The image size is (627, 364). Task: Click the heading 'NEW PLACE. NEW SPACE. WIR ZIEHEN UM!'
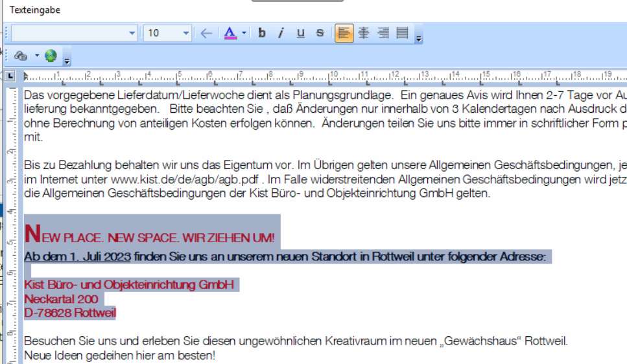150,234
